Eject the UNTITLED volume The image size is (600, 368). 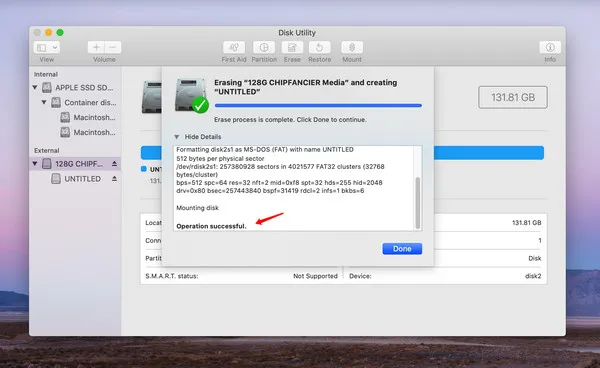click(x=114, y=179)
